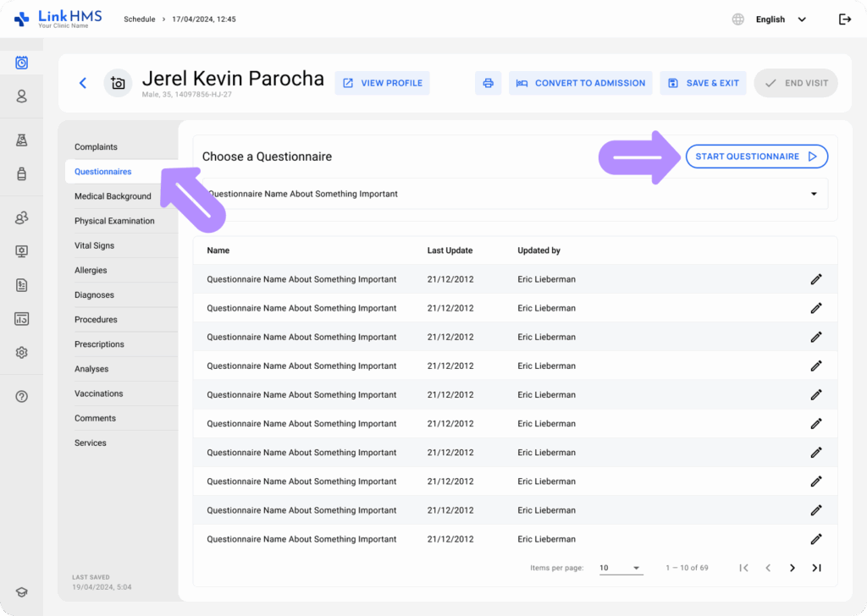Click the back arrow beside patient name
The height and width of the screenshot is (616, 867).
point(83,83)
